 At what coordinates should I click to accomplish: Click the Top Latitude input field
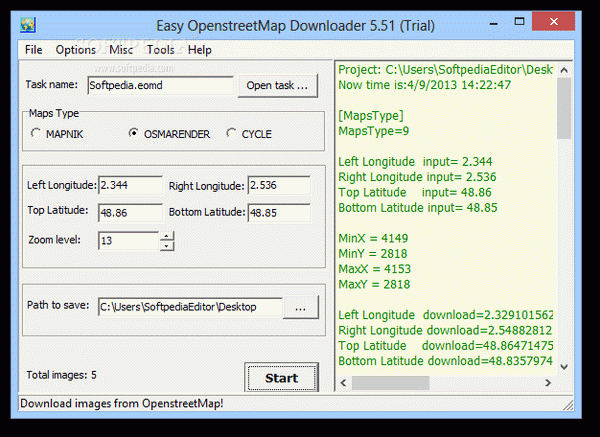(x=130, y=212)
